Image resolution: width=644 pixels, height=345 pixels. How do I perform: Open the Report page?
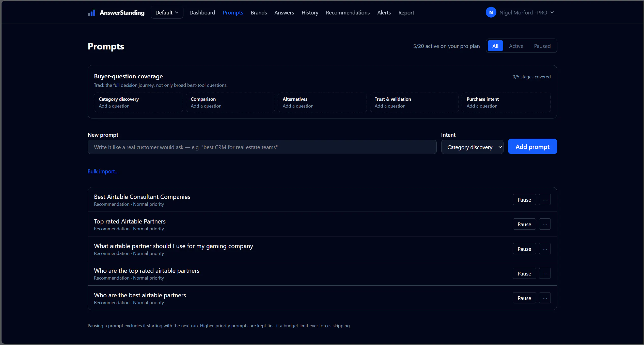coord(406,12)
